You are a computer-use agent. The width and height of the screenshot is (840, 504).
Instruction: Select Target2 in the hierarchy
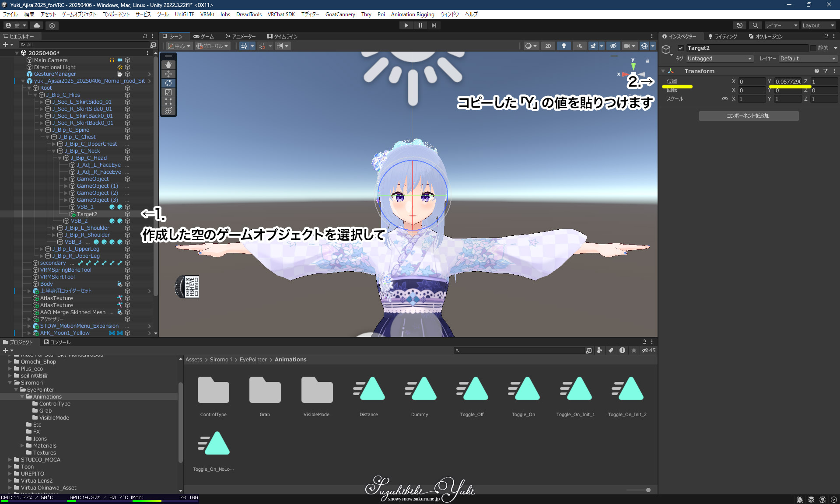87,214
